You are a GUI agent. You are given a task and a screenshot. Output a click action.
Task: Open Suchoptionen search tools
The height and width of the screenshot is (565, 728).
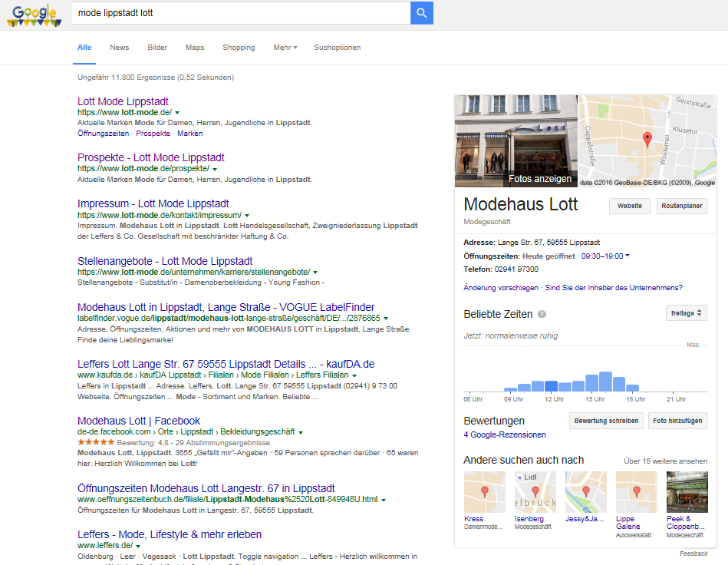[x=337, y=48]
